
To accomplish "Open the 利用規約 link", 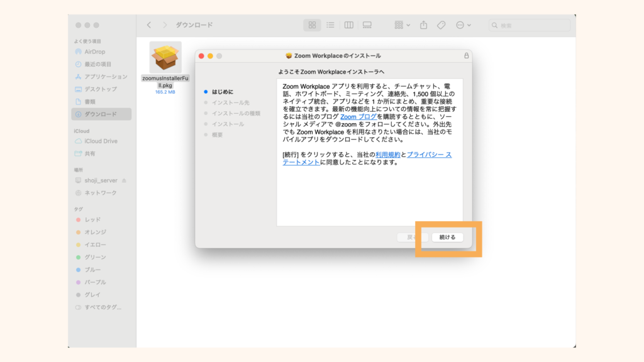I will pyautogui.click(x=388, y=154).
